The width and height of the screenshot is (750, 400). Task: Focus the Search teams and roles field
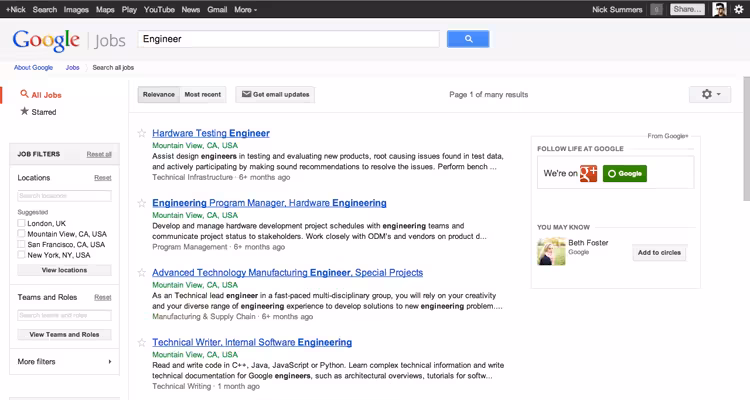tap(65, 315)
